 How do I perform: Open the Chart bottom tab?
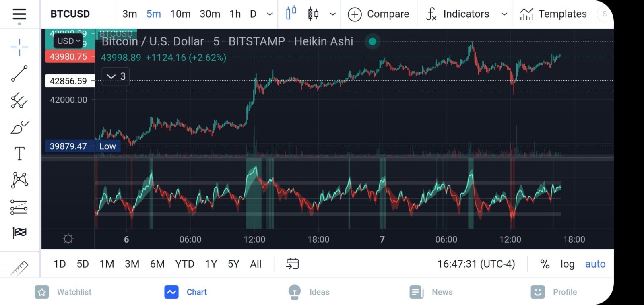pyautogui.click(x=186, y=292)
